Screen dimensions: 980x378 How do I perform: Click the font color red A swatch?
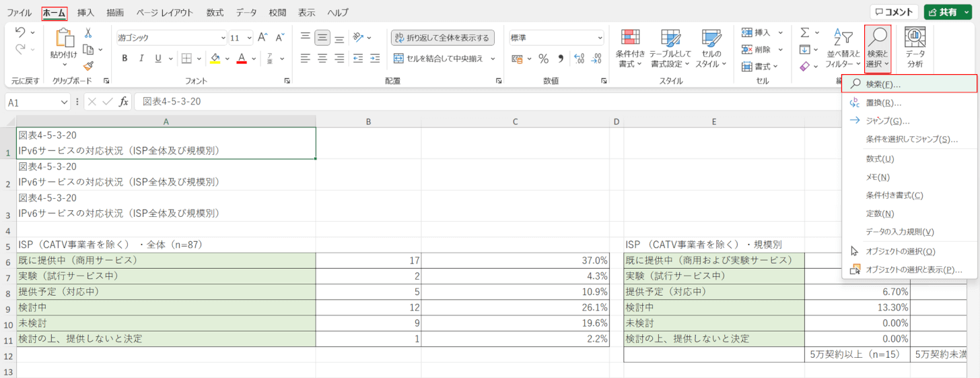pos(242,59)
